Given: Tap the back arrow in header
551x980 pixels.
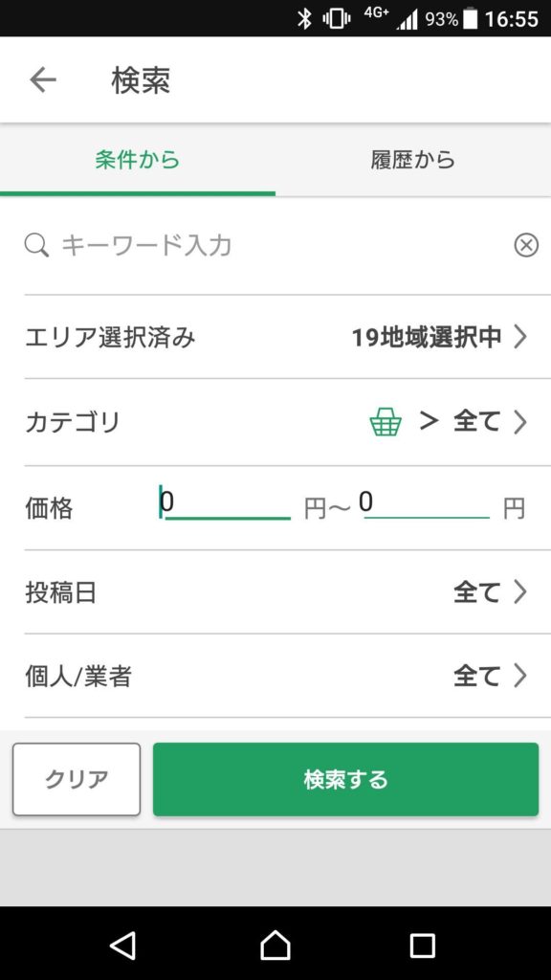Looking at the screenshot, I should tap(43, 80).
